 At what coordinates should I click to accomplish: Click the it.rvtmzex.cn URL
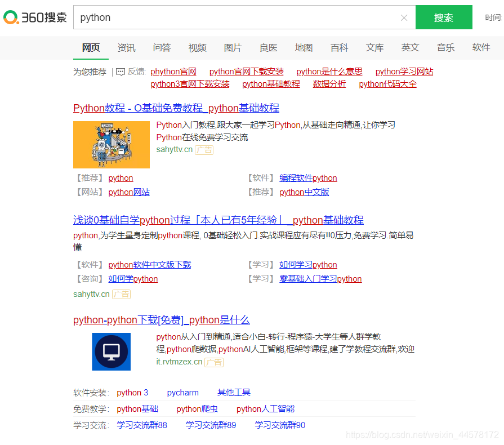(x=180, y=362)
